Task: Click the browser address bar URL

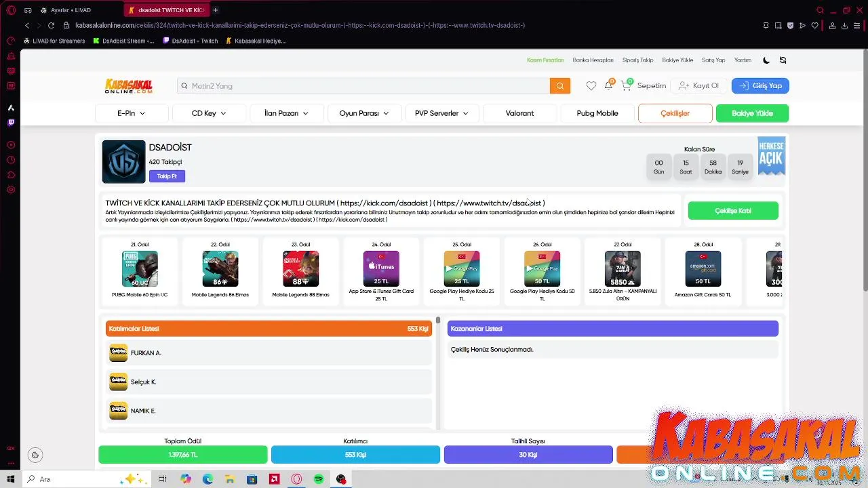Action: [x=300, y=25]
